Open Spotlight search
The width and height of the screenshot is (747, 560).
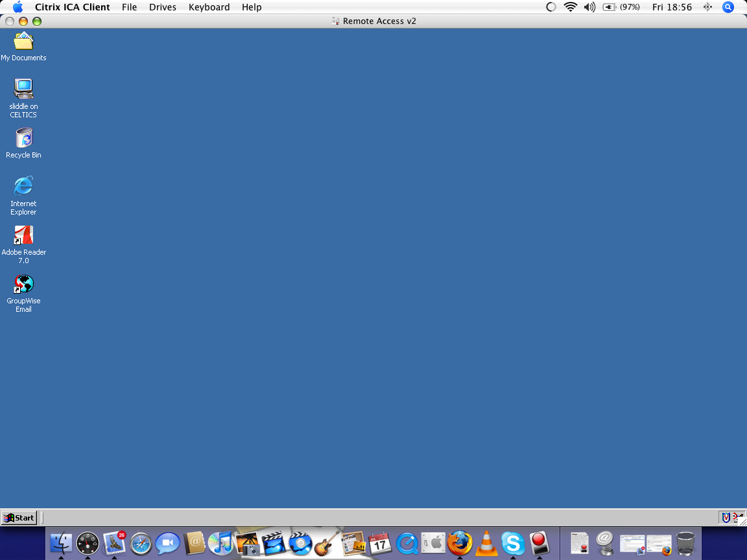(728, 7)
